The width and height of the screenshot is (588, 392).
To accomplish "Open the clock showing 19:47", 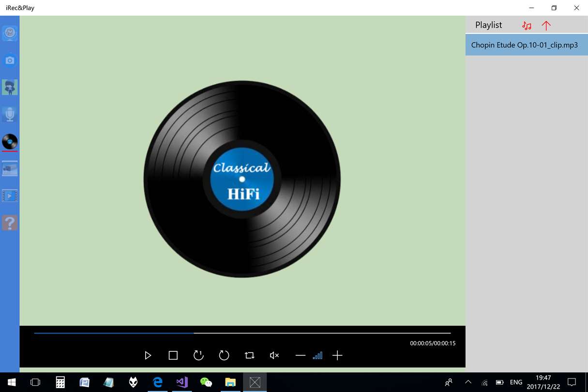I will [x=543, y=382].
